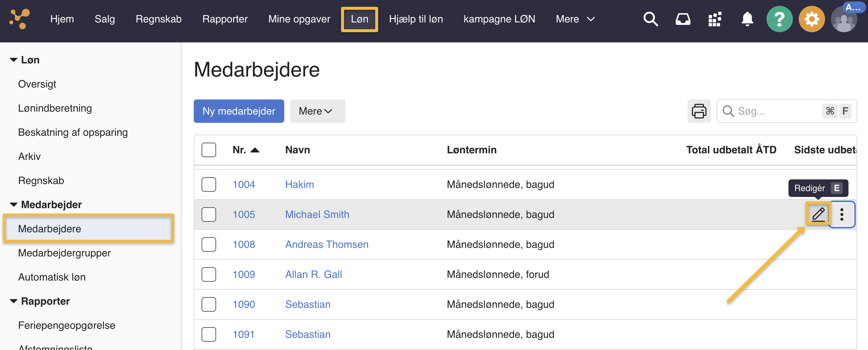Open employee number 1008 link
868x350 pixels.
pyautogui.click(x=244, y=244)
